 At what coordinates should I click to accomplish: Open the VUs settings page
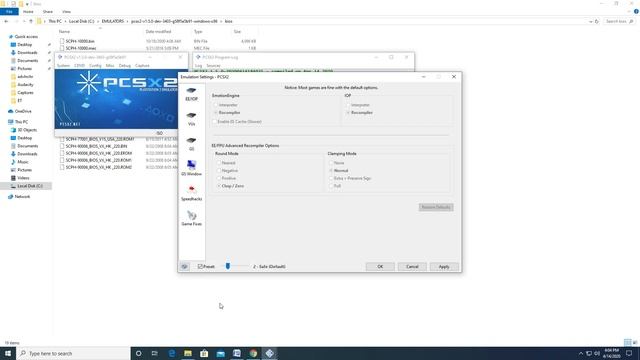coord(191,119)
